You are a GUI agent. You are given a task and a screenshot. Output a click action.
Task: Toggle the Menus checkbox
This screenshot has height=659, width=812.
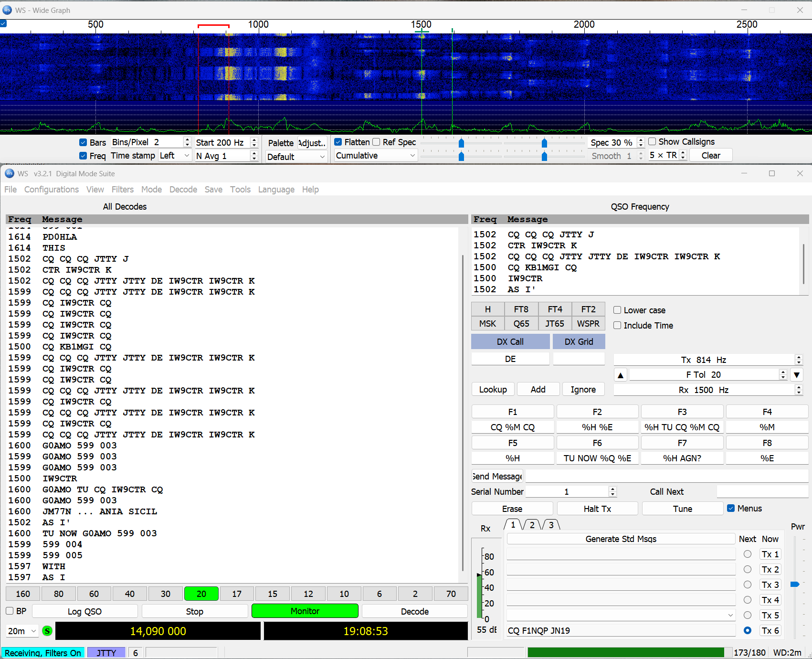click(x=731, y=508)
